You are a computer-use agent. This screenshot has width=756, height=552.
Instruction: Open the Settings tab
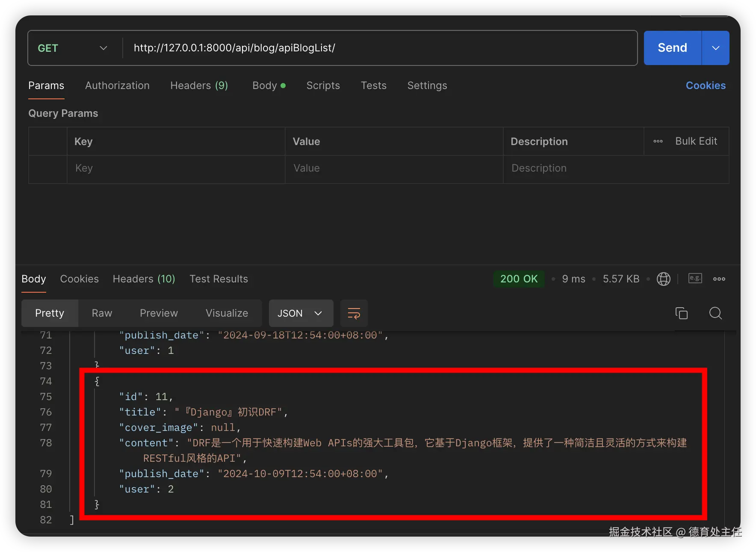coord(427,86)
